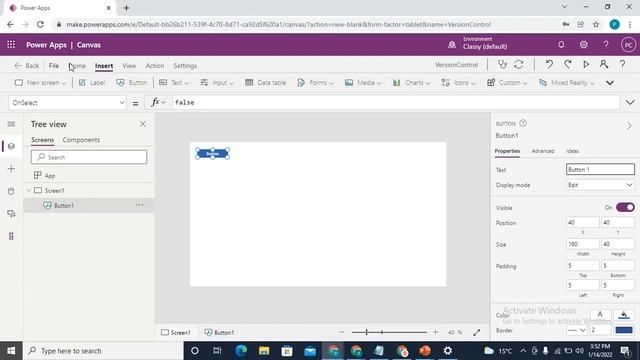This screenshot has width=640, height=360.
Task: Close the Tree view panel
Action: [143, 124]
